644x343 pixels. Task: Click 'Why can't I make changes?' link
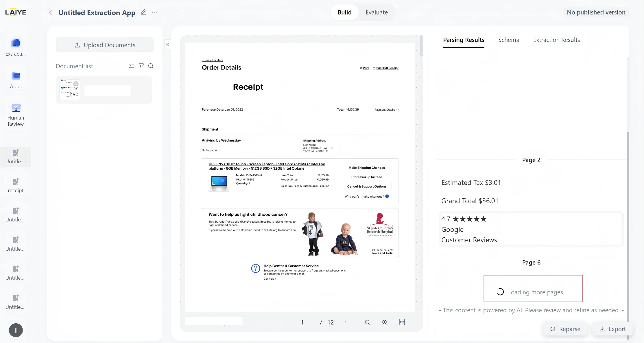(364, 197)
